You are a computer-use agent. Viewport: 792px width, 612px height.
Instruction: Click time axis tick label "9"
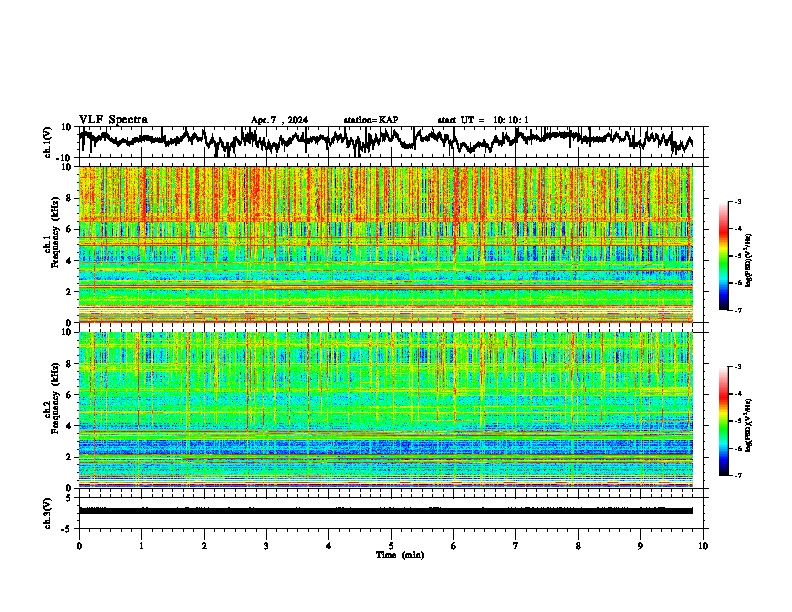(640, 546)
